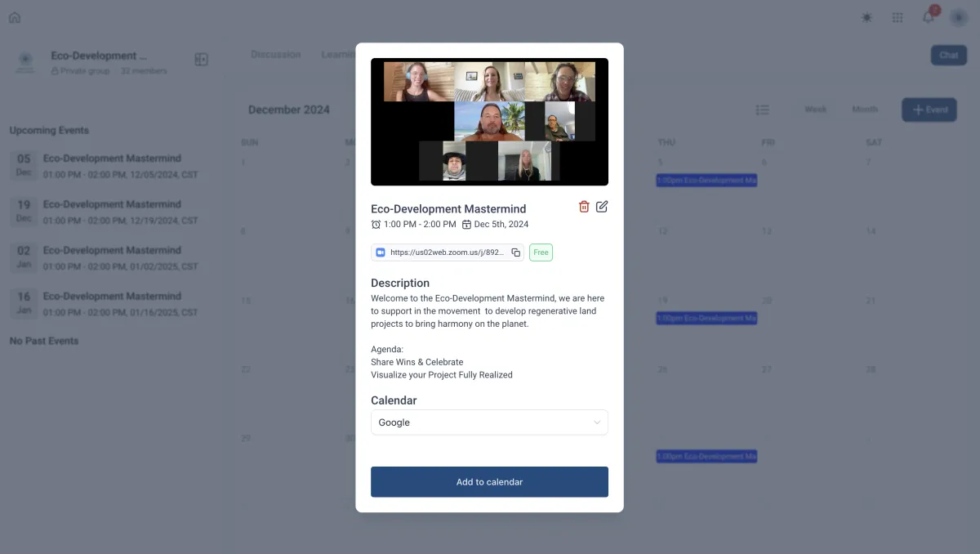980x554 pixels.
Task: Select day 14 in the calendar grid
Action: (x=871, y=231)
